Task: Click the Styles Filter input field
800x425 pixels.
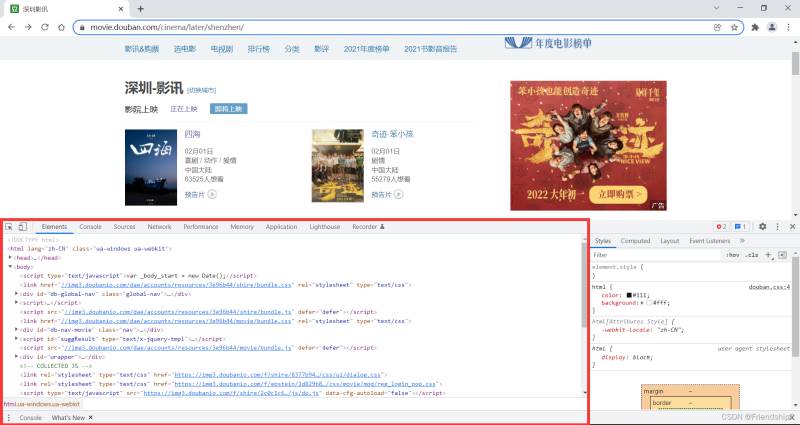Action: click(x=656, y=255)
